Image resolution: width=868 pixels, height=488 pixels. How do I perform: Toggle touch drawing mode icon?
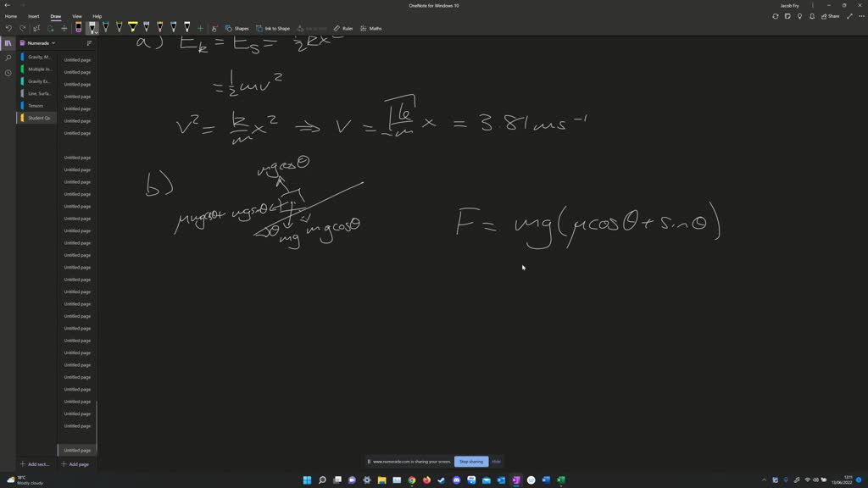tap(214, 28)
